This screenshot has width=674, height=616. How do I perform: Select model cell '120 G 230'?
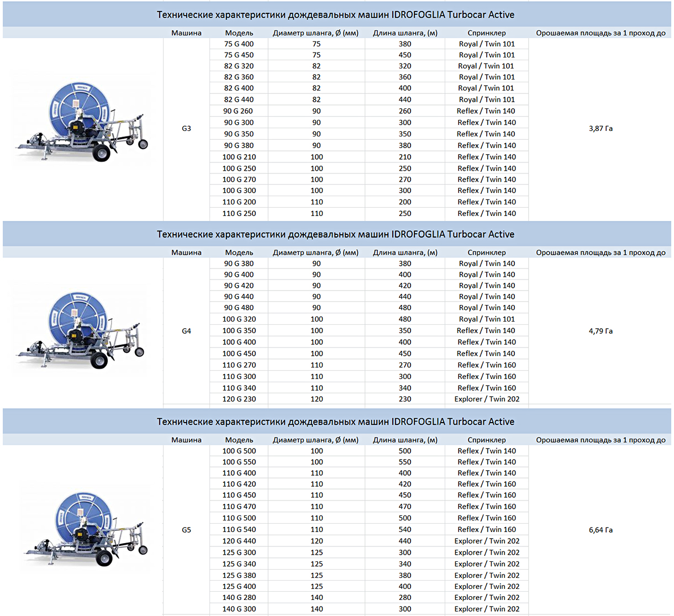239,399
